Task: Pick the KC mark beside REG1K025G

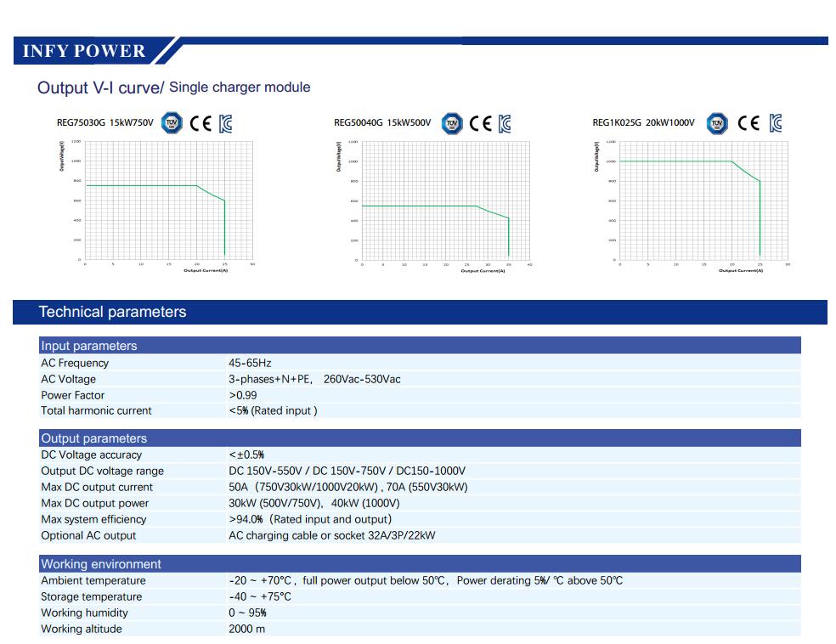Action: (776, 123)
